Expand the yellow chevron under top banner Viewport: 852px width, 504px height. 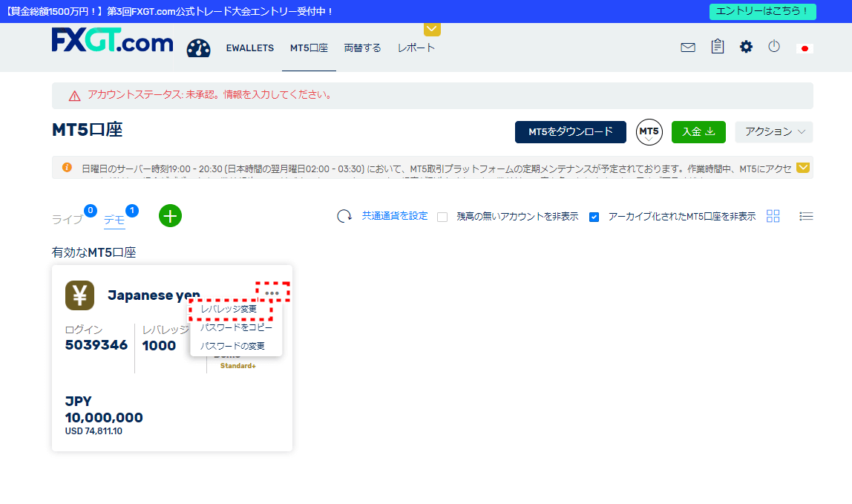coord(432,30)
